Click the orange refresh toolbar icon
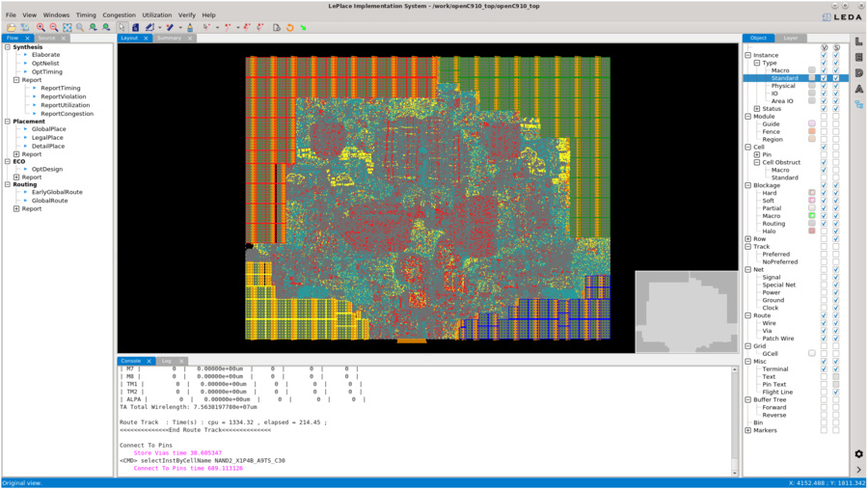868x490 pixels. 289,27
